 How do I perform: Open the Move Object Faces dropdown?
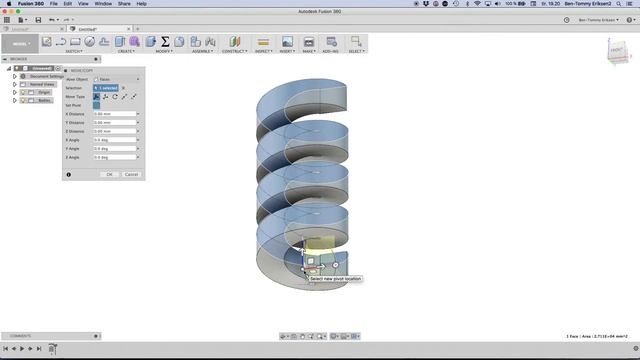point(117,79)
